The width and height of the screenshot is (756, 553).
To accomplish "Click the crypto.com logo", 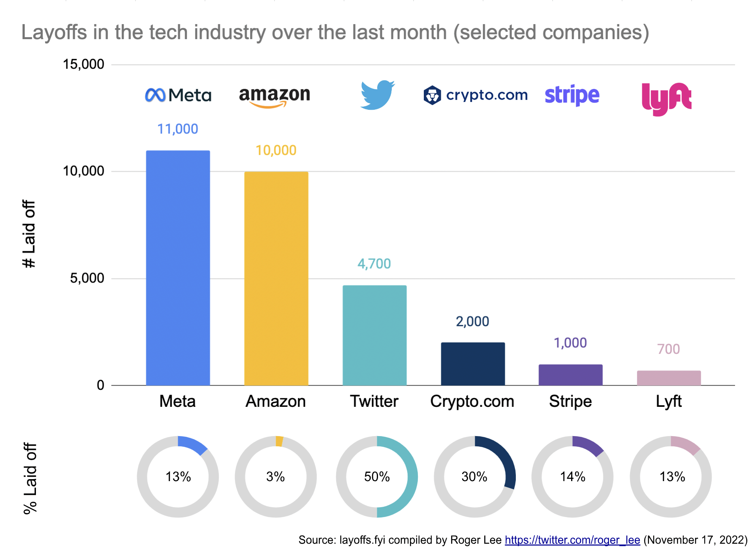I will [476, 95].
